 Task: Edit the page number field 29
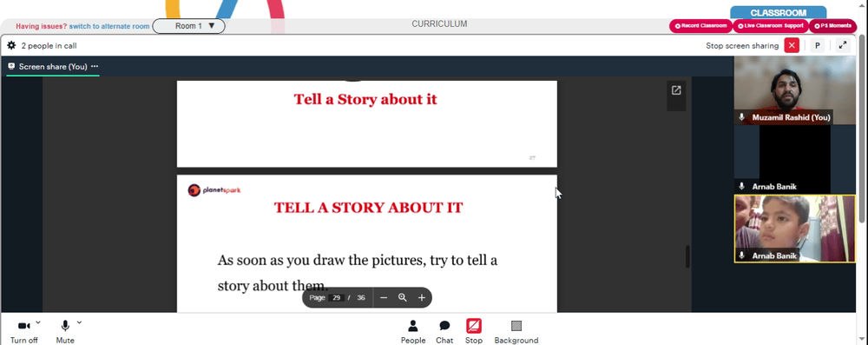tap(336, 298)
